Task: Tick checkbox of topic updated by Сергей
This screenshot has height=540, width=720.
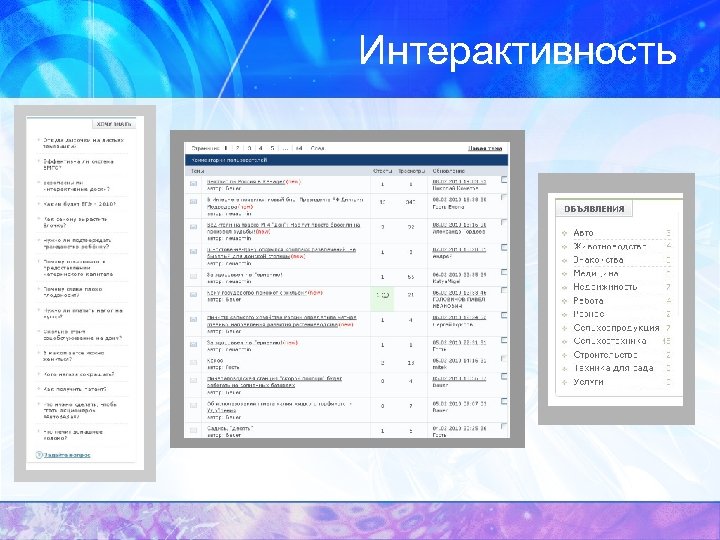Action: [x=504, y=315]
